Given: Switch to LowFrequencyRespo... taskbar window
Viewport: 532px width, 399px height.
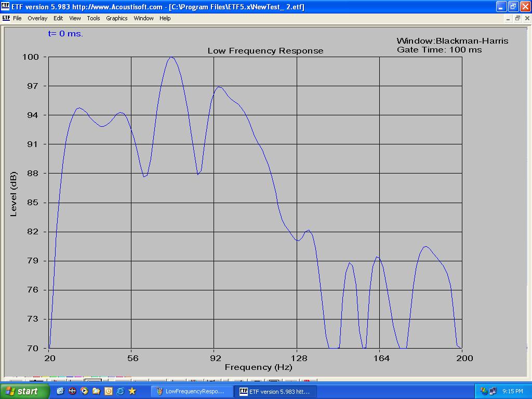Looking at the screenshot, I should coord(190,391).
